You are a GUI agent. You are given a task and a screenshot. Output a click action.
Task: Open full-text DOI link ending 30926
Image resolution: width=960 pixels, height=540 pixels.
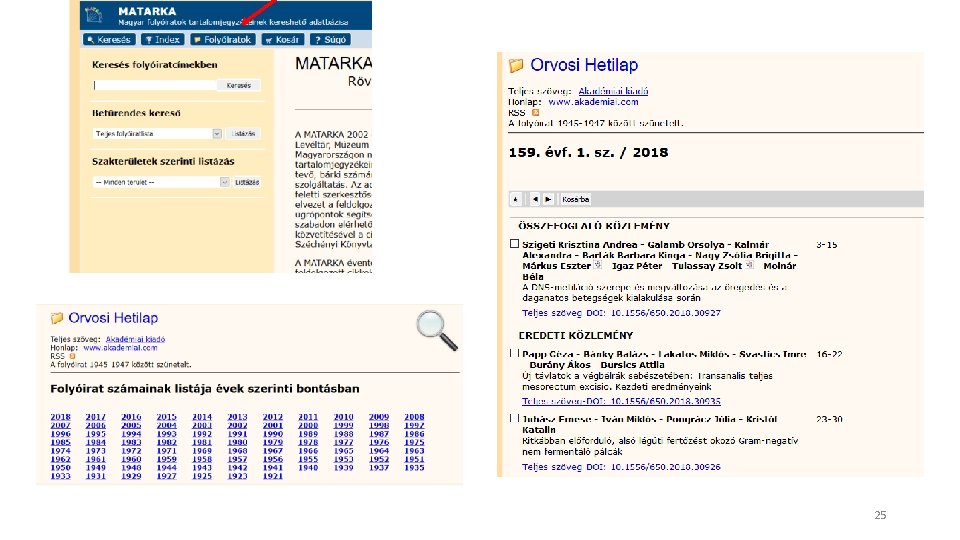pyautogui.click(x=621, y=467)
